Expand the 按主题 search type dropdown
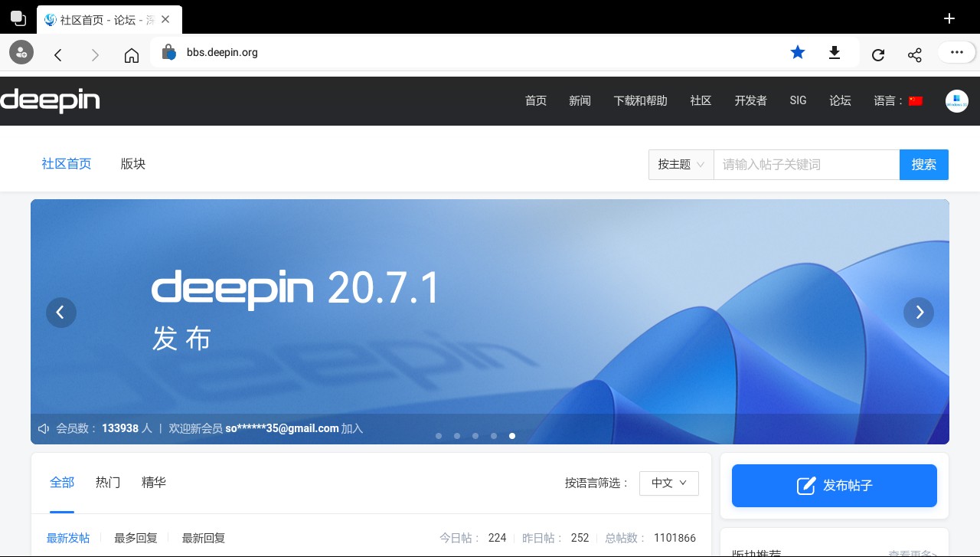 [681, 165]
